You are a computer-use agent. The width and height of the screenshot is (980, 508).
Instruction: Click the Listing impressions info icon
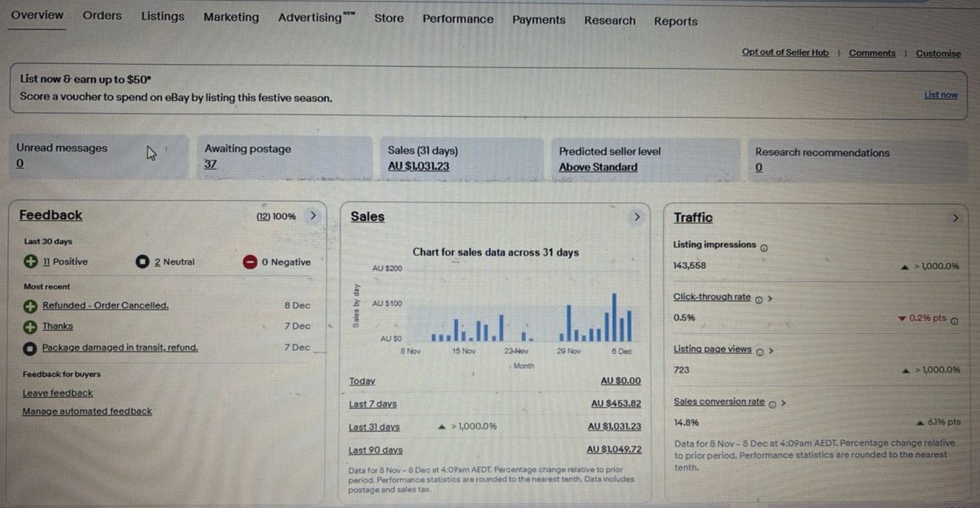point(764,247)
